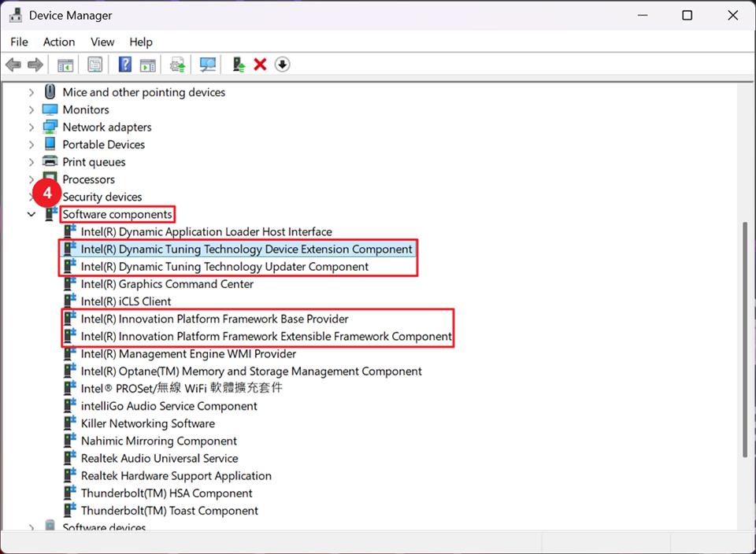Image resolution: width=756 pixels, height=554 pixels.
Task: Select Intel(R) Dynamic Application Loader Host Interface
Action: click(x=206, y=231)
